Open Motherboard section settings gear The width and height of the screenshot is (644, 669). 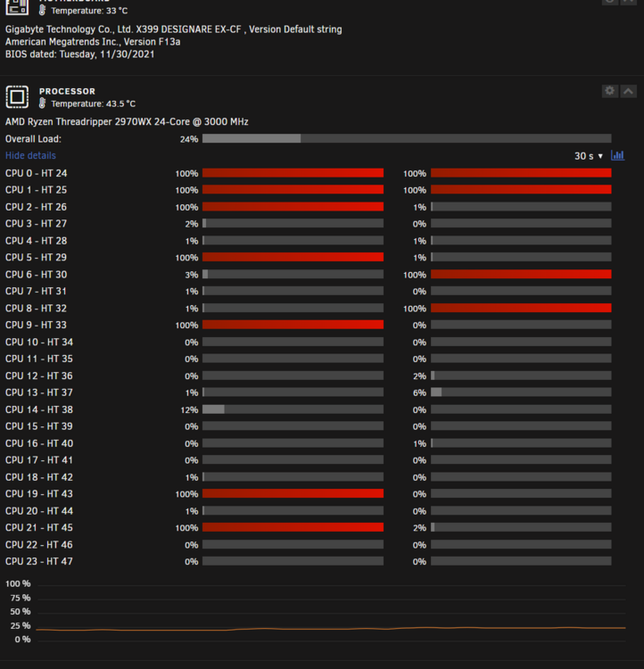point(610,2)
